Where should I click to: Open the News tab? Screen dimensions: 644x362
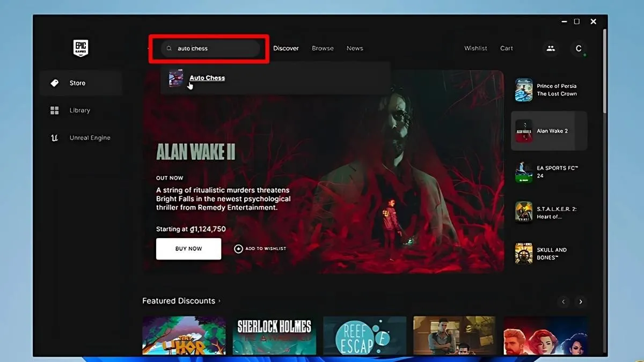pyautogui.click(x=354, y=48)
